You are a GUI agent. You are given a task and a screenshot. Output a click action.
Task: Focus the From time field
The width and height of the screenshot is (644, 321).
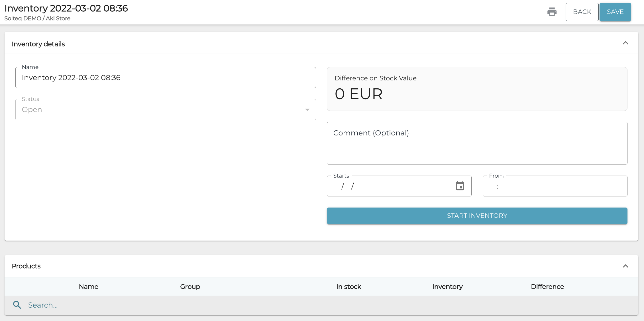click(x=555, y=186)
